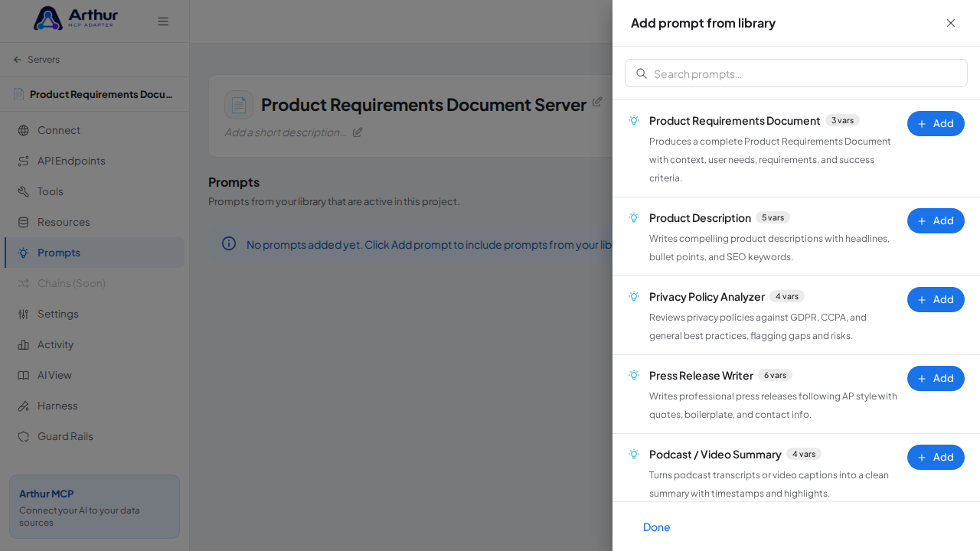
Task: Go back to Servers
Action: [36, 60]
